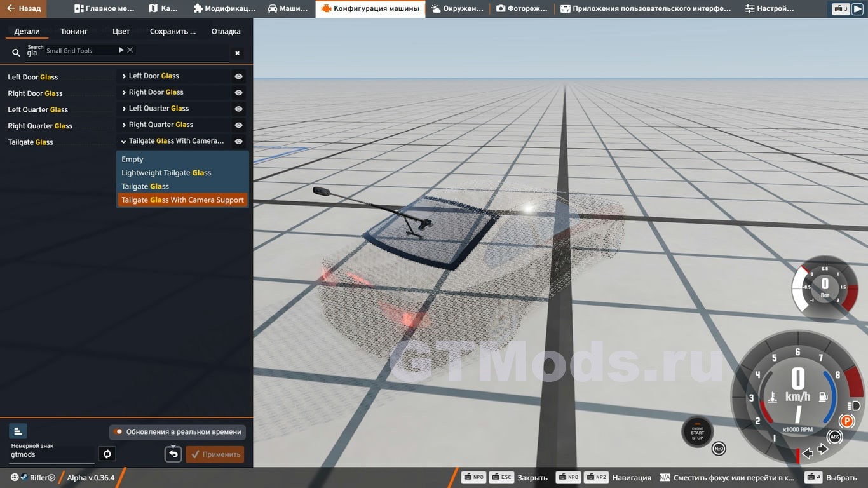
Task: Choose Tailgate Glass With Camera Support option
Action: 182,200
